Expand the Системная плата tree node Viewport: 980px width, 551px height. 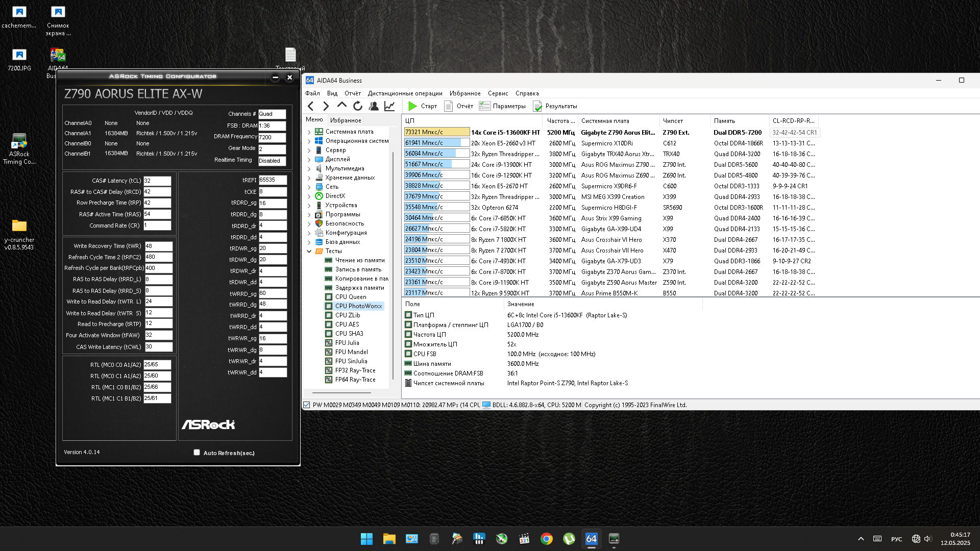pyautogui.click(x=309, y=132)
